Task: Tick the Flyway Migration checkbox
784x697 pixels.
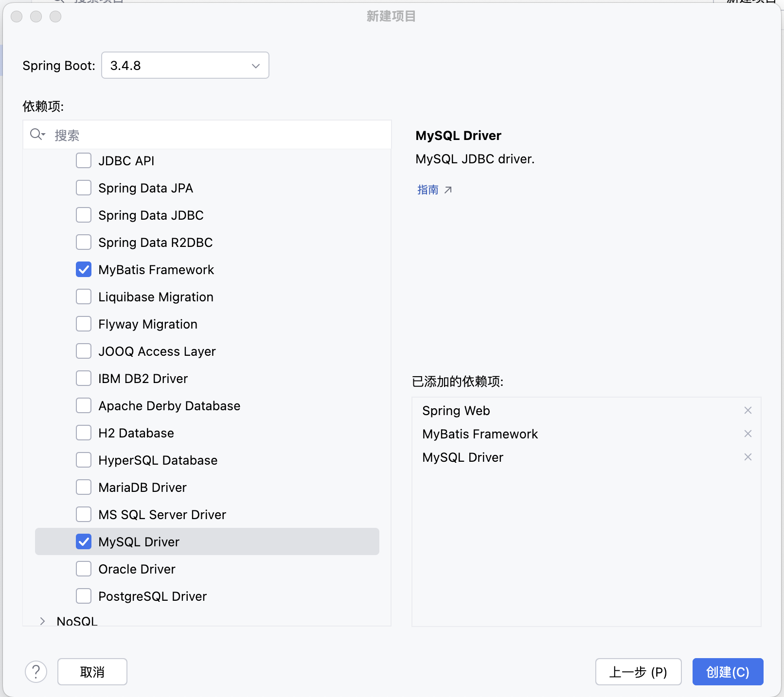Action: coord(84,324)
